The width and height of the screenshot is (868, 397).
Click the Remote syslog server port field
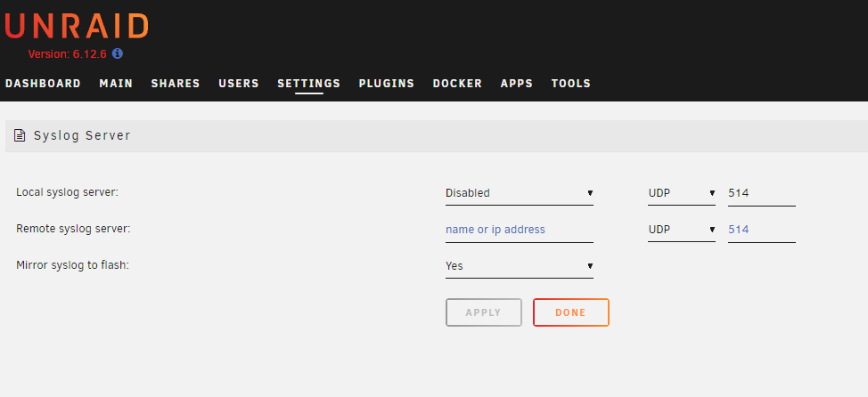point(762,230)
